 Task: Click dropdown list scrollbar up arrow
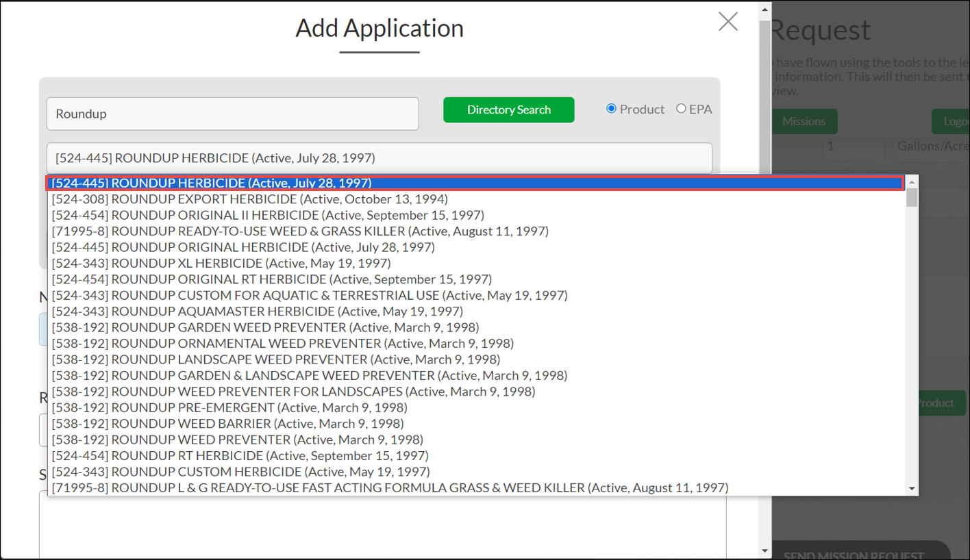click(x=912, y=181)
